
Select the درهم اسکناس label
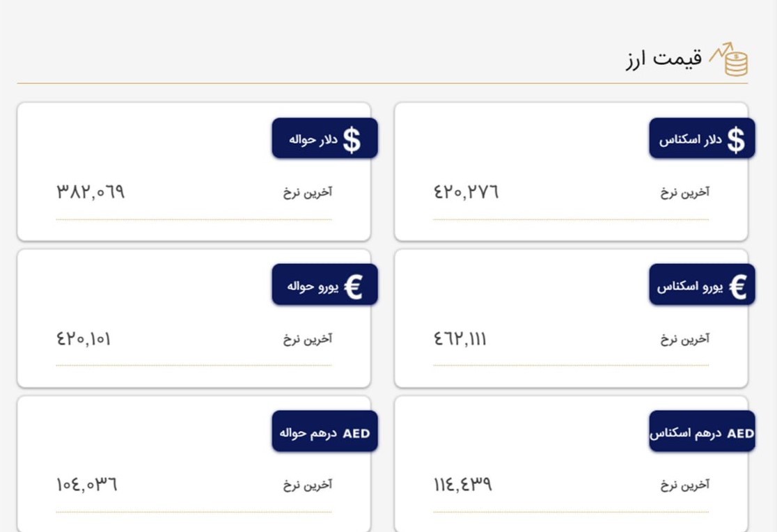pos(685,433)
